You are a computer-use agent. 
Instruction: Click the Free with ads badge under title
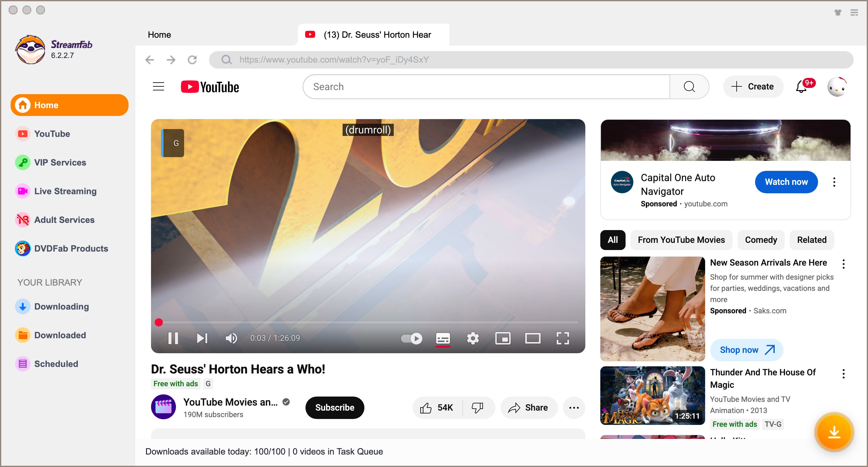[176, 384]
